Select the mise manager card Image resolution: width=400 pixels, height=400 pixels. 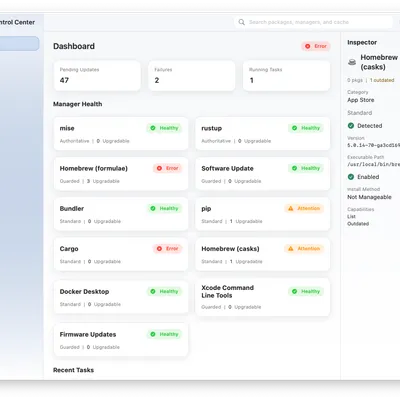coord(121,133)
